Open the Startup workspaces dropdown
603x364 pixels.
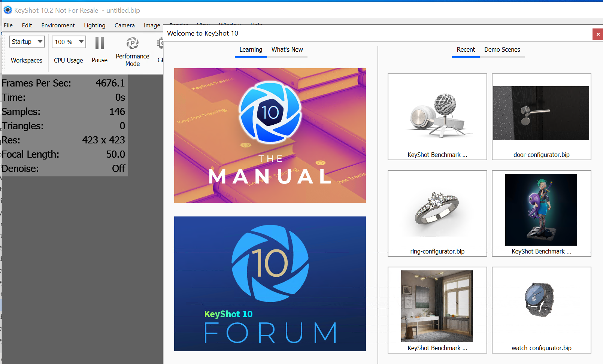coord(27,42)
